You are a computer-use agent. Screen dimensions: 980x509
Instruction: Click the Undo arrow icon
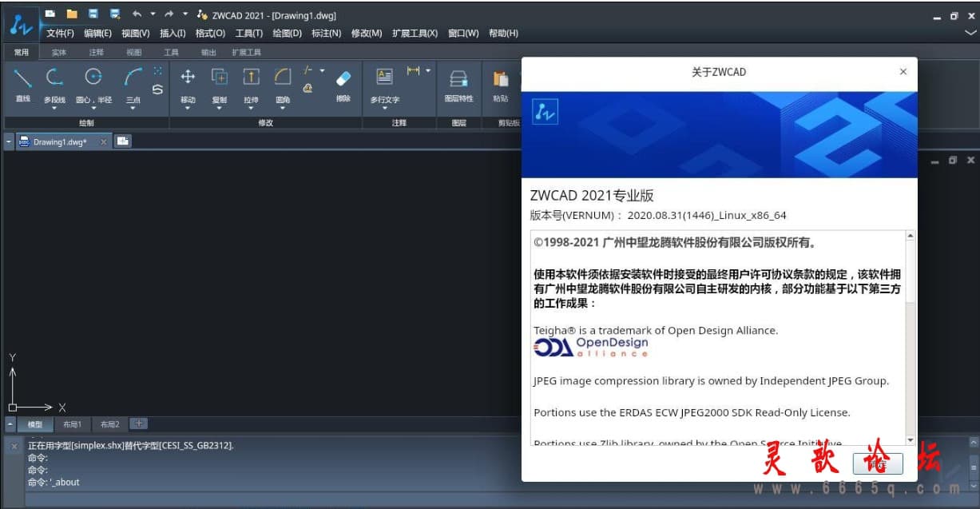click(x=137, y=14)
